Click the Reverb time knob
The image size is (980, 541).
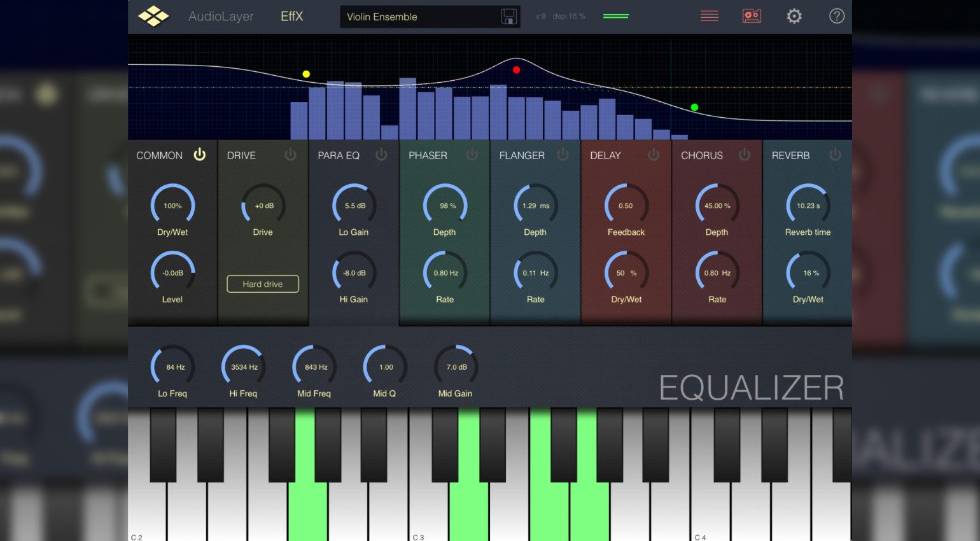tap(808, 206)
